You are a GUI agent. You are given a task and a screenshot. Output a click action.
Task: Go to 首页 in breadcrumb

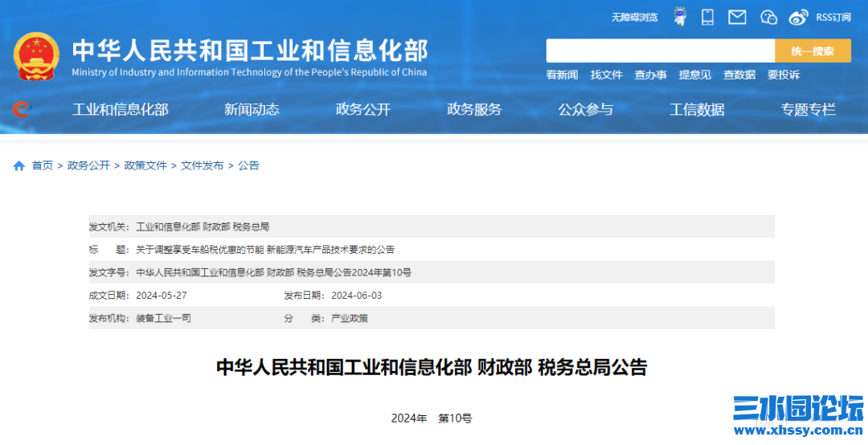42,165
